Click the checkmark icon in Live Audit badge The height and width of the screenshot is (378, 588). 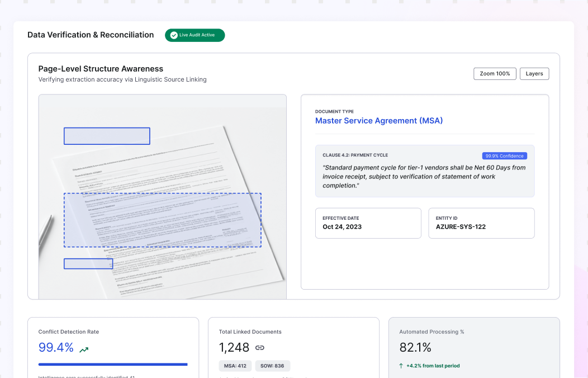coord(174,35)
